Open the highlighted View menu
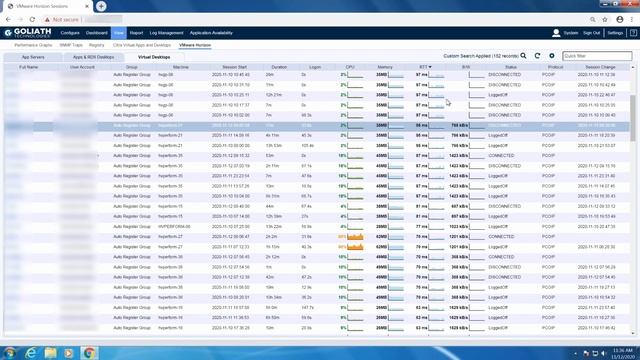 click(119, 33)
